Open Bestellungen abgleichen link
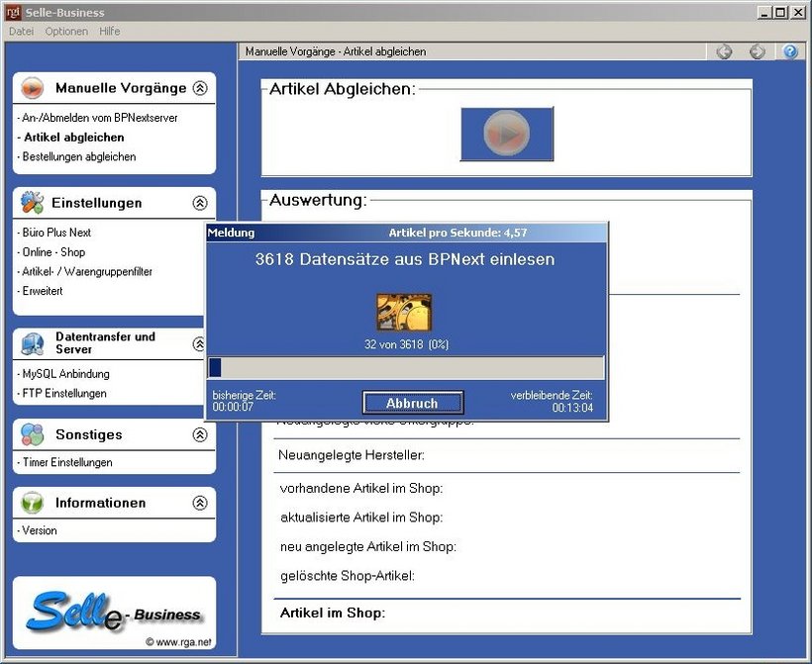This screenshot has height=664, width=812. (x=78, y=156)
